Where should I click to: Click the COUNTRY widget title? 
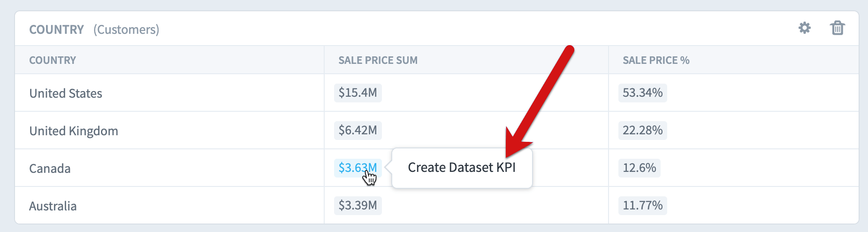point(56,30)
